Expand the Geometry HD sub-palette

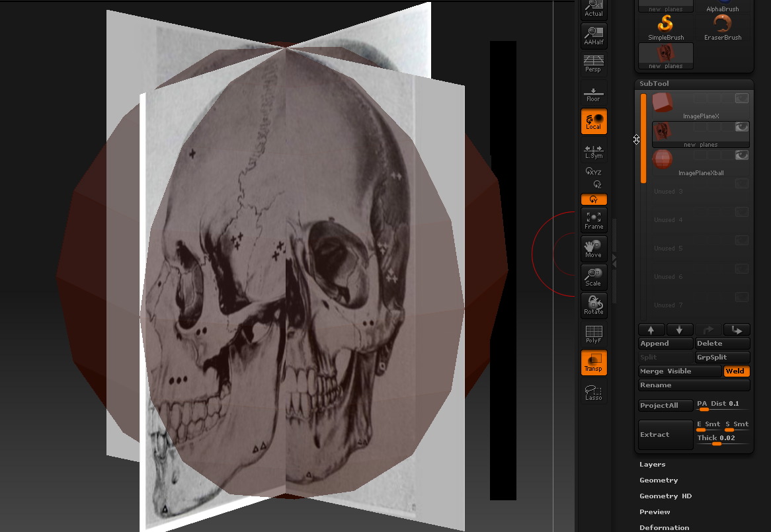click(x=665, y=496)
